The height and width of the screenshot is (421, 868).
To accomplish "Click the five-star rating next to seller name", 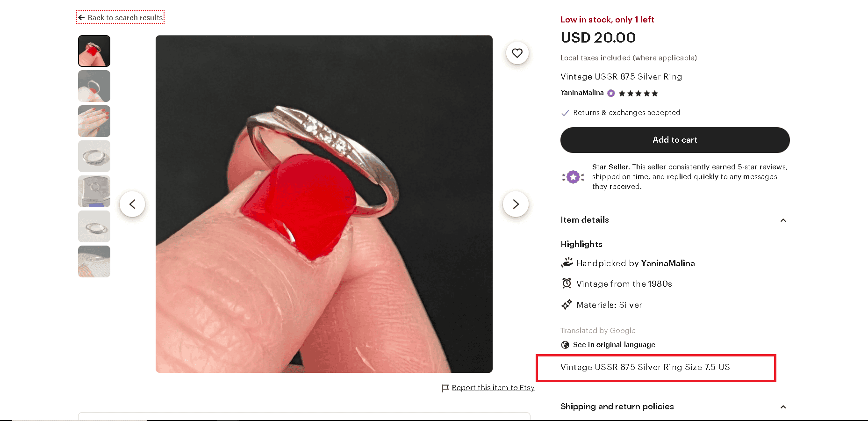I will click(638, 93).
